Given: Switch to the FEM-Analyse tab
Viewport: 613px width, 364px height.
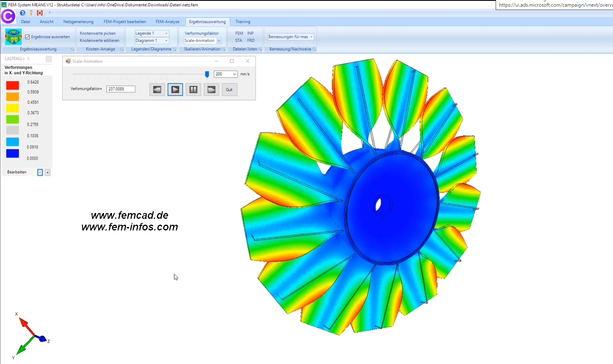Looking at the screenshot, I should (x=167, y=22).
